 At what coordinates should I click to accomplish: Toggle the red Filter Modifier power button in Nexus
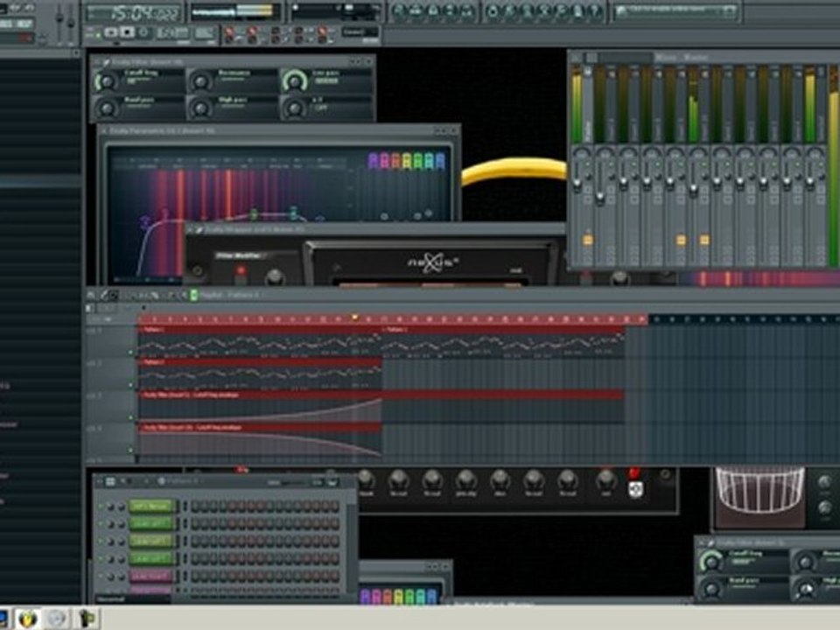coord(241,270)
